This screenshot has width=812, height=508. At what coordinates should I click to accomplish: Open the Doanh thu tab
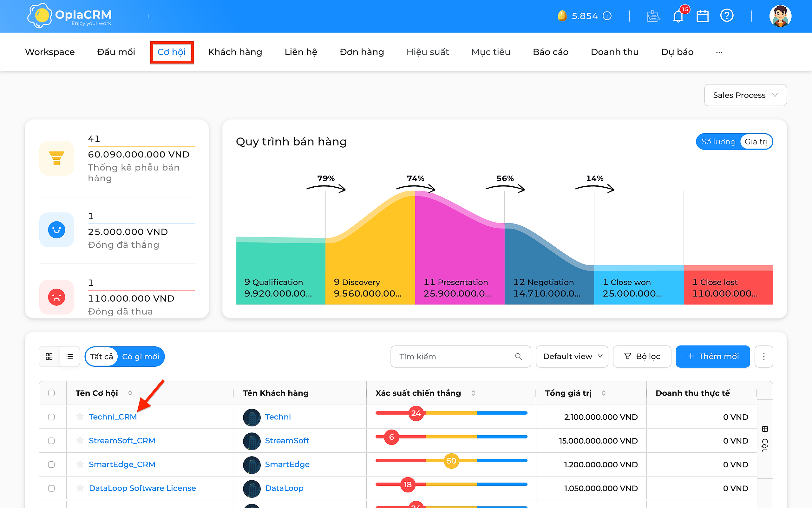point(615,52)
